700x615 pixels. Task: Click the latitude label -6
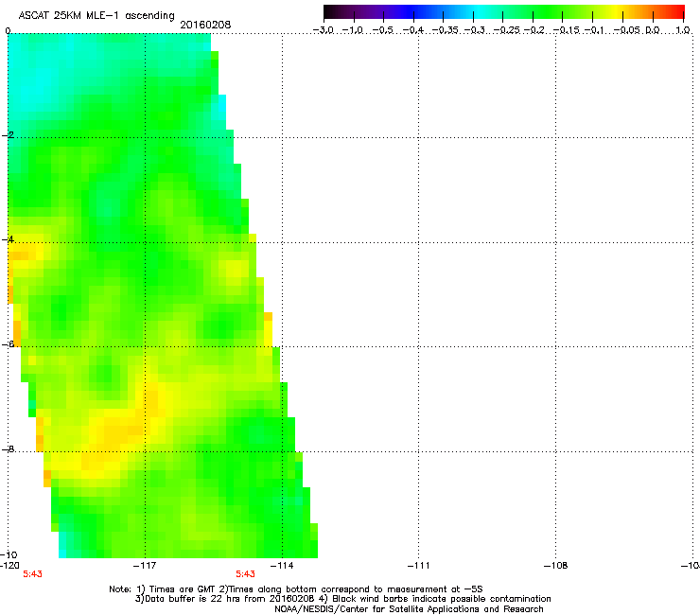tap(8, 343)
